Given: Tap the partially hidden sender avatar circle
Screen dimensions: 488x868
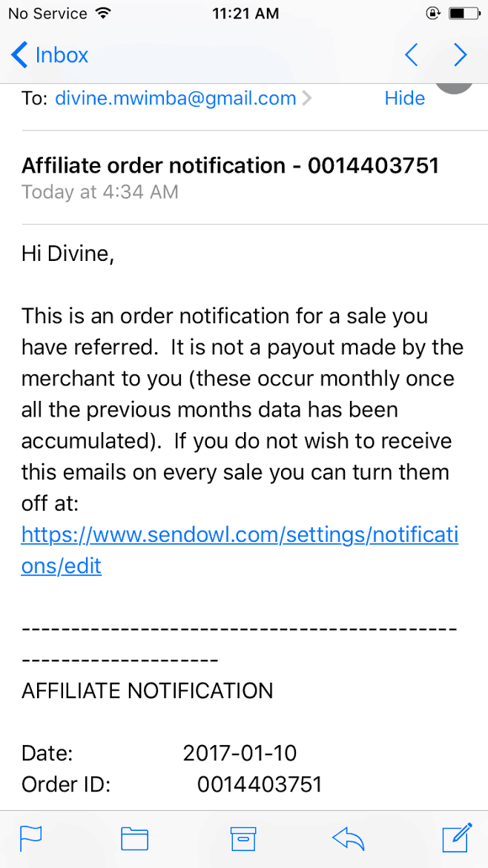Looking at the screenshot, I should coord(454,88).
